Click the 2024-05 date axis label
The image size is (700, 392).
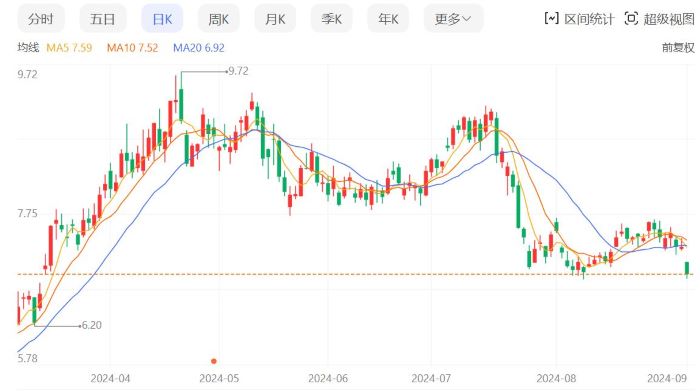click(219, 379)
